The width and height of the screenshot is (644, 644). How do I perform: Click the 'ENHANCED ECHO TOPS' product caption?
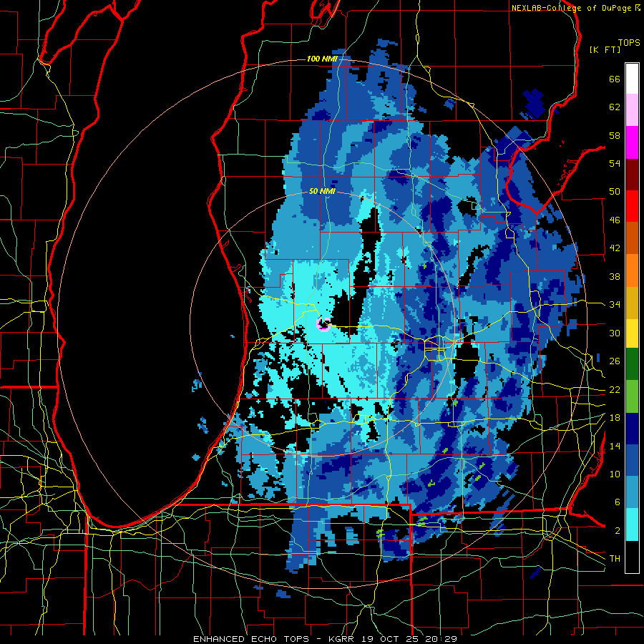[258, 639]
